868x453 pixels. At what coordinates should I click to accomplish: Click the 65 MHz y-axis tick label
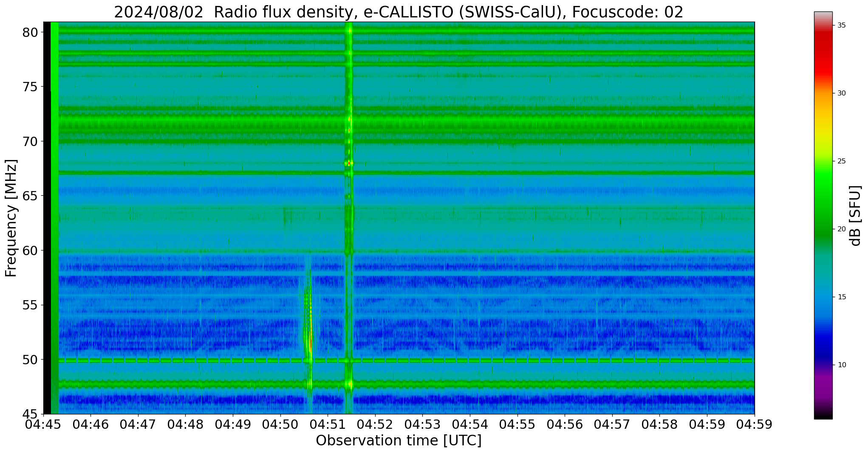[x=30, y=196]
